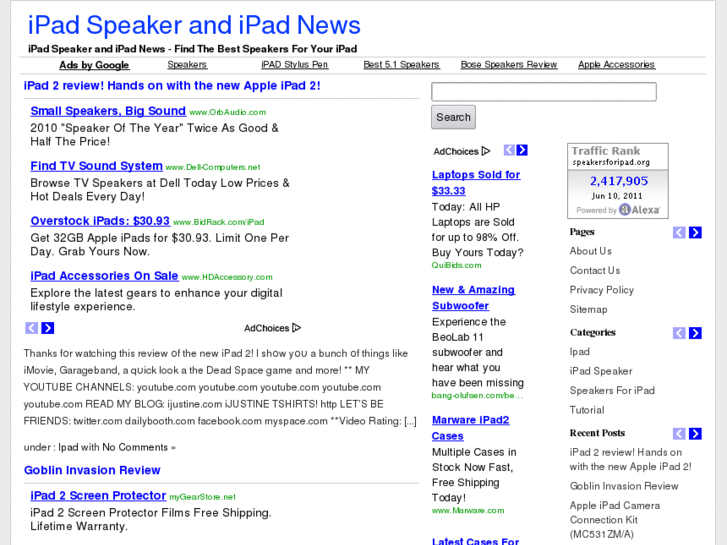This screenshot has width=727, height=545.
Task: Click next arrow under iPad Accessories ad
Action: pyautogui.click(x=48, y=328)
